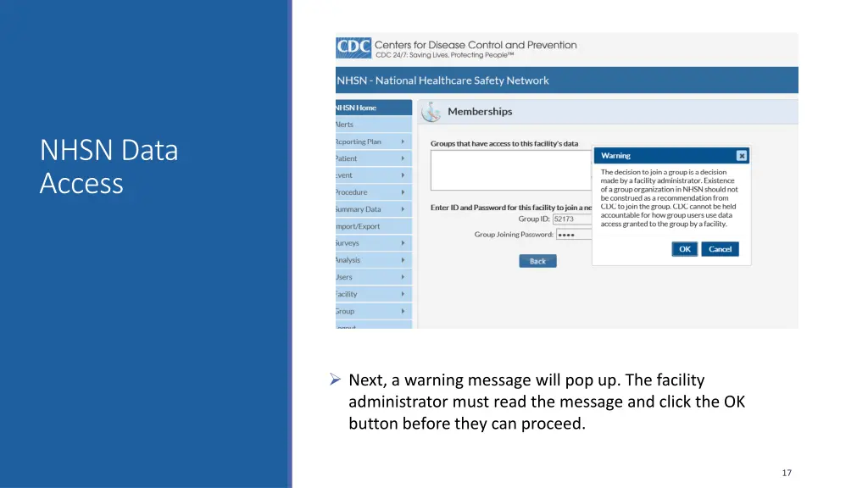
Task: Click 'Centers for Disease Control and Prevention' text
Action: pos(476,45)
